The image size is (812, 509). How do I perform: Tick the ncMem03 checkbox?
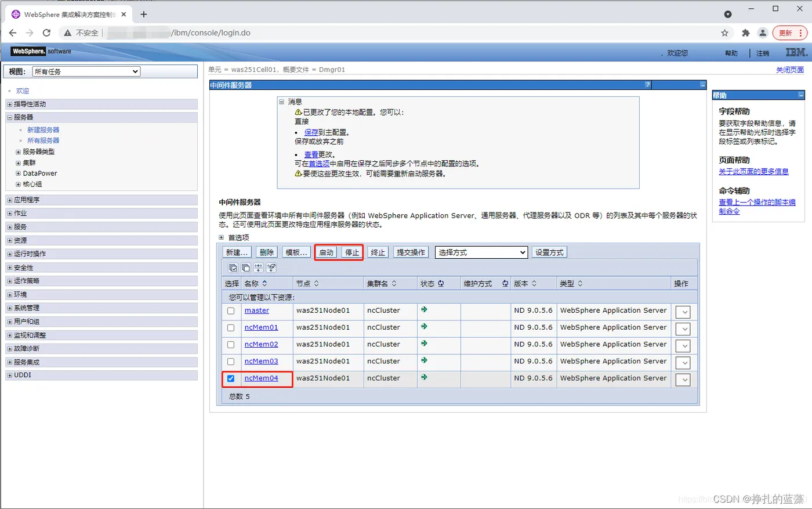click(231, 362)
